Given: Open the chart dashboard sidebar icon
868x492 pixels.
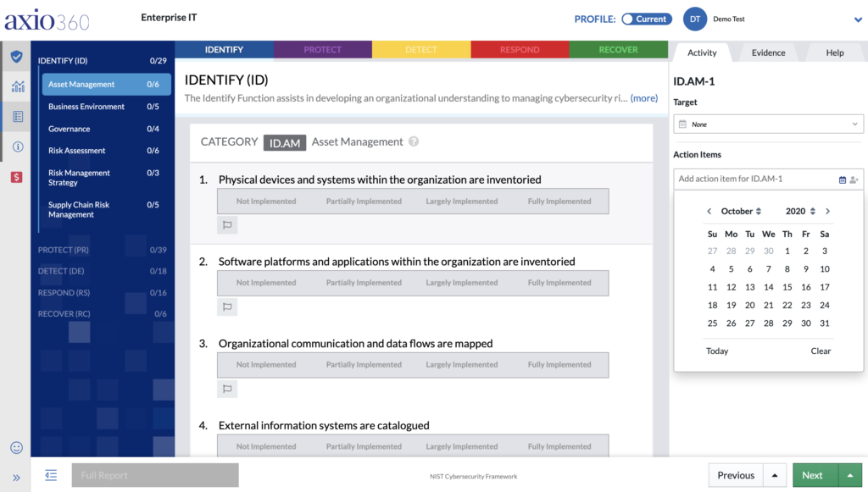Looking at the screenshot, I should 17,86.
